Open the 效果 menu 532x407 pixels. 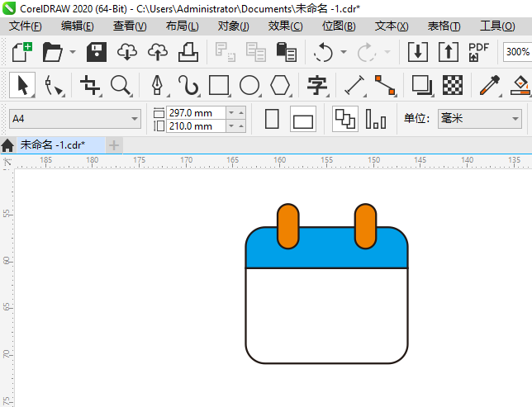click(285, 26)
